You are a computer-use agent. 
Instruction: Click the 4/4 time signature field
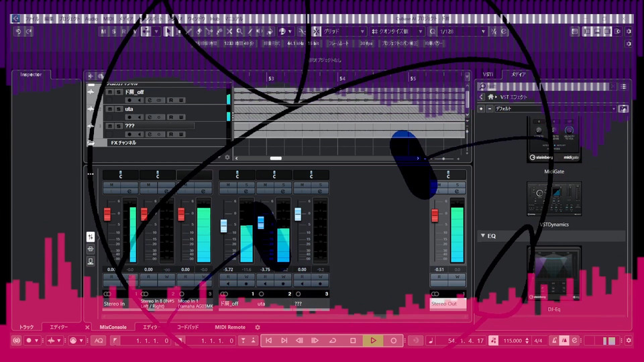click(x=538, y=341)
